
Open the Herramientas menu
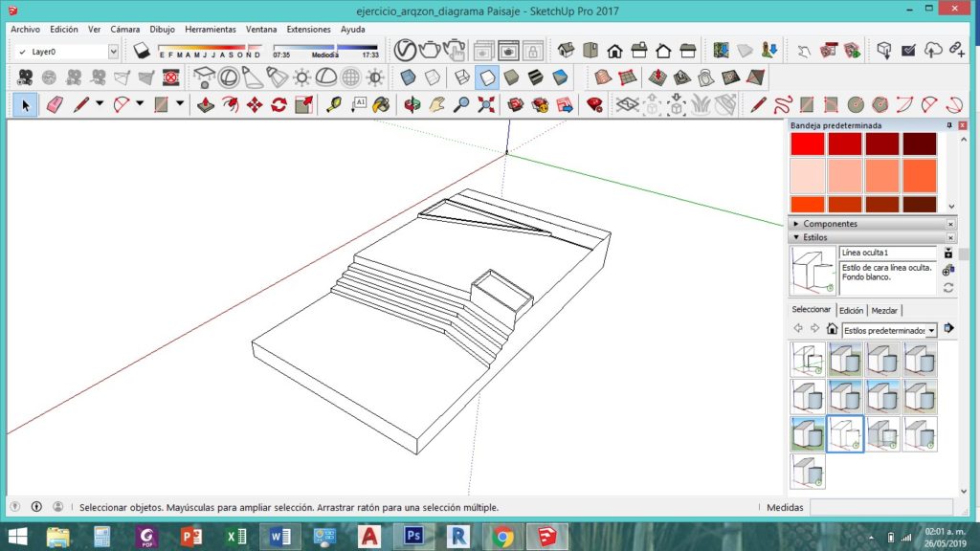click(x=210, y=30)
